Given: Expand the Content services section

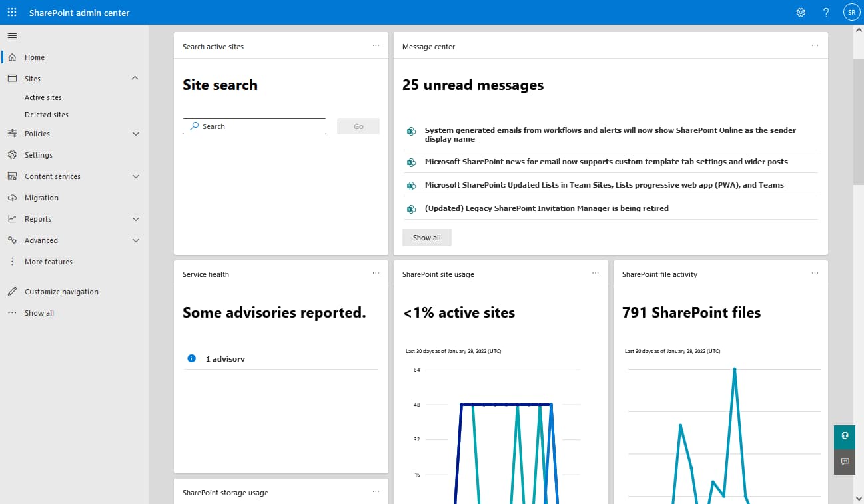Looking at the screenshot, I should tap(135, 176).
